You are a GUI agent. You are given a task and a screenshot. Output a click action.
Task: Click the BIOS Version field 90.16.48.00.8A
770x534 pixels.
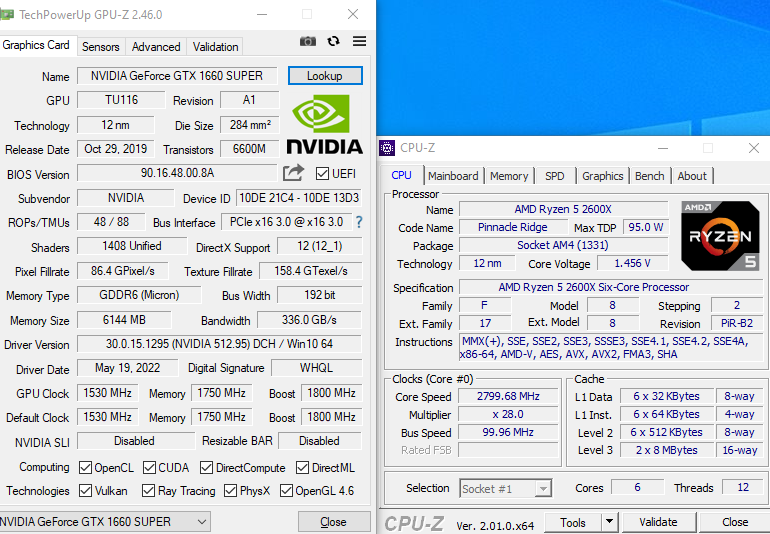coord(177,173)
